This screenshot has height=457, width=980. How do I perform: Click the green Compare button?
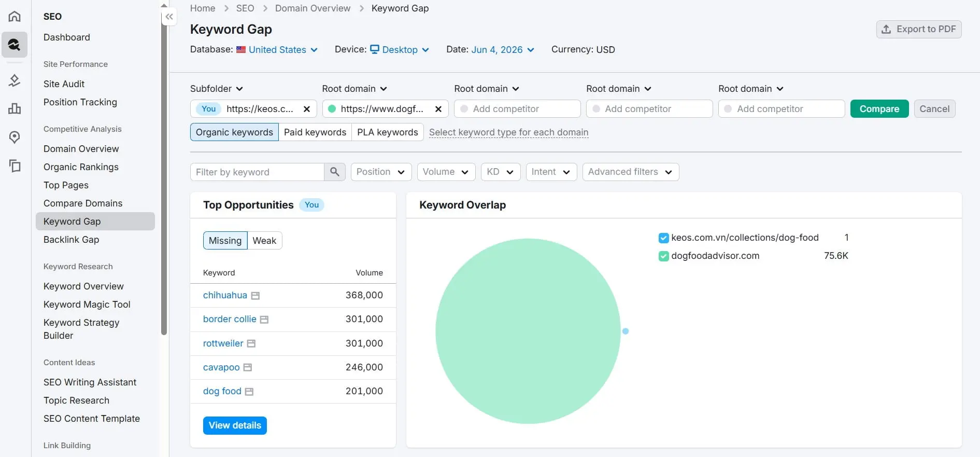click(x=879, y=109)
